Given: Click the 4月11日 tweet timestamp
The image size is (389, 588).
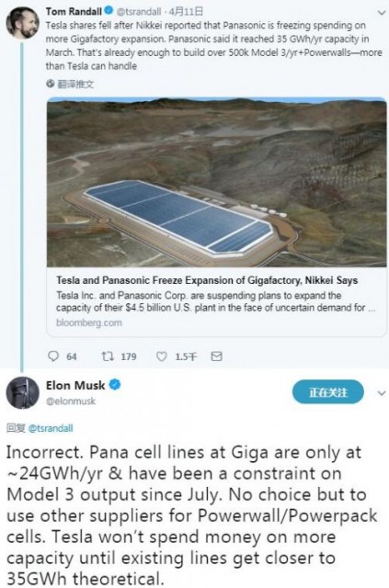Looking at the screenshot, I should point(186,12).
